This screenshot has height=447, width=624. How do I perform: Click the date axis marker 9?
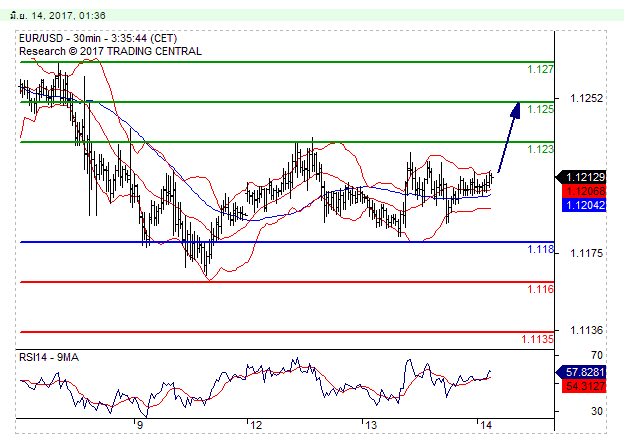tap(140, 425)
